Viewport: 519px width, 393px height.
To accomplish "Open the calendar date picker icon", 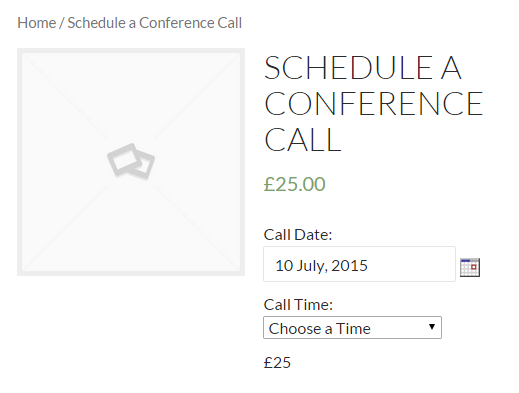I will [470, 267].
